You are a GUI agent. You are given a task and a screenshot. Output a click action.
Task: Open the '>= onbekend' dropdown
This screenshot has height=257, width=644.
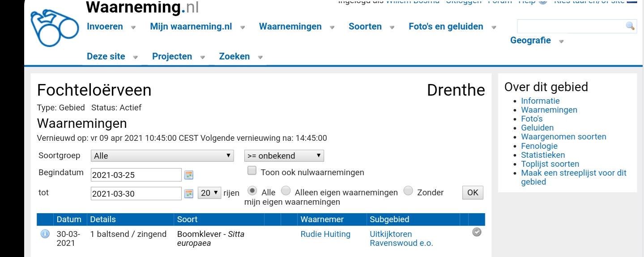click(x=284, y=156)
